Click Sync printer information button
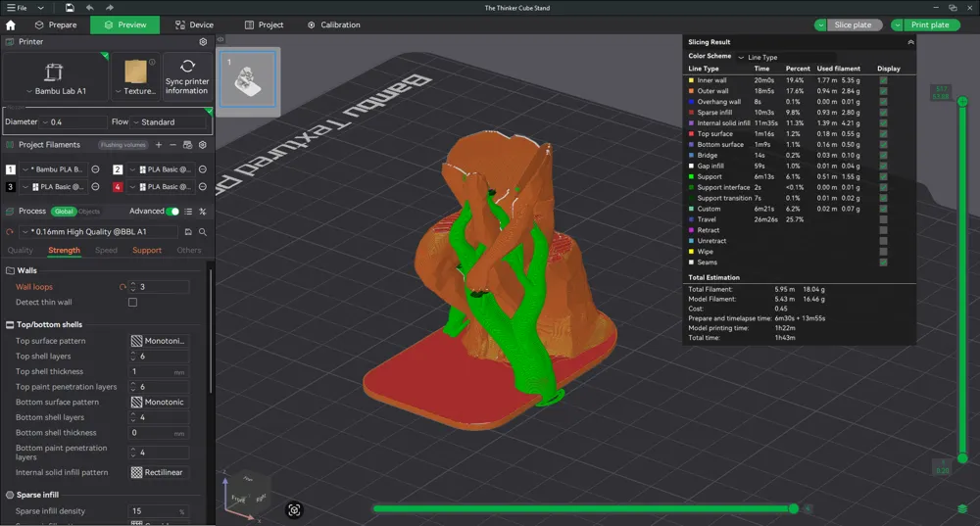The image size is (980, 526). pyautogui.click(x=187, y=76)
